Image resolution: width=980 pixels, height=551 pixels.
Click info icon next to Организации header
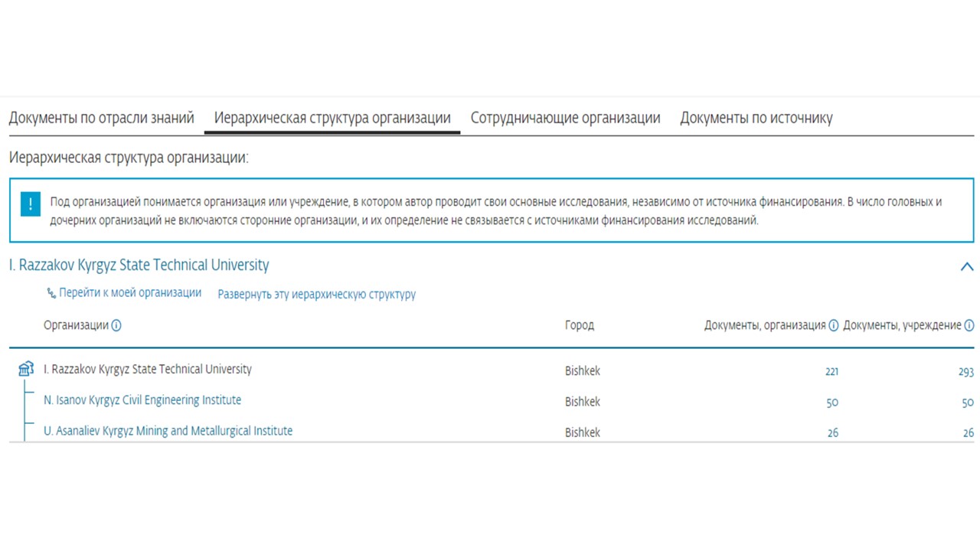pyautogui.click(x=116, y=325)
